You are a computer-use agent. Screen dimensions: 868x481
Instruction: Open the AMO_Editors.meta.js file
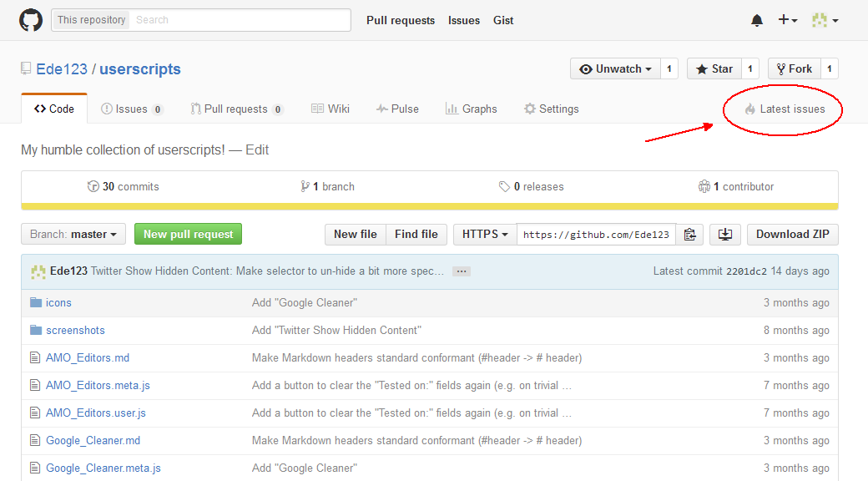coord(98,386)
